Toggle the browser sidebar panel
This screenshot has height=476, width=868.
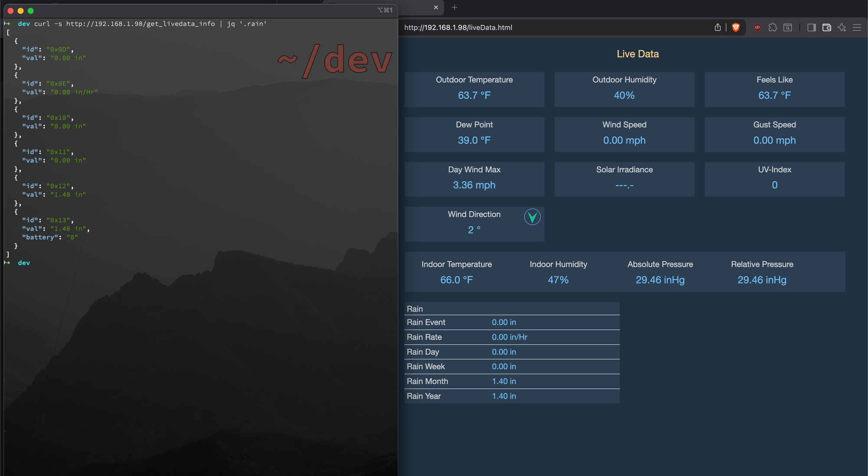pyautogui.click(x=811, y=27)
